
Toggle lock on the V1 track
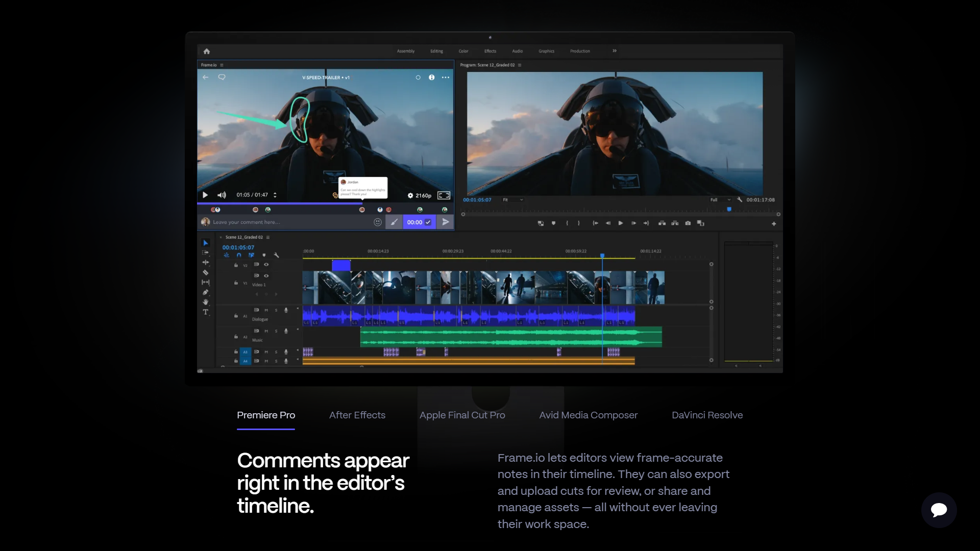(x=236, y=283)
